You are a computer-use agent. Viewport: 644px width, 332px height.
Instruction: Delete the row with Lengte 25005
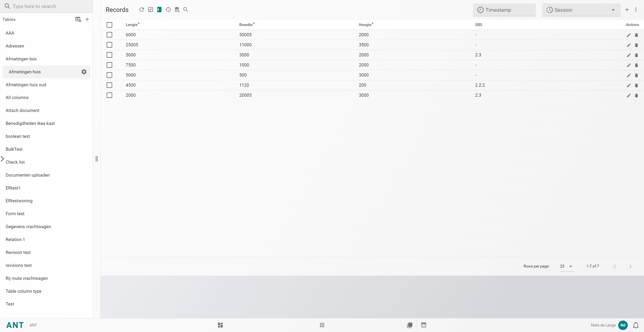(x=636, y=45)
